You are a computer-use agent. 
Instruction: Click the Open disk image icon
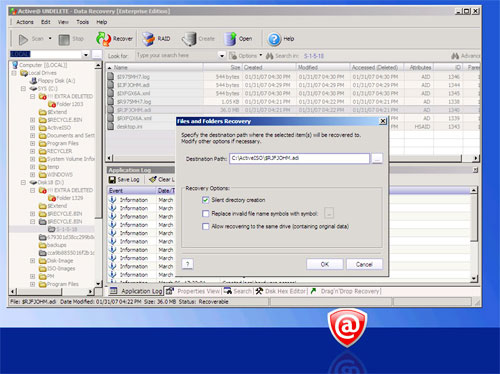click(x=230, y=39)
